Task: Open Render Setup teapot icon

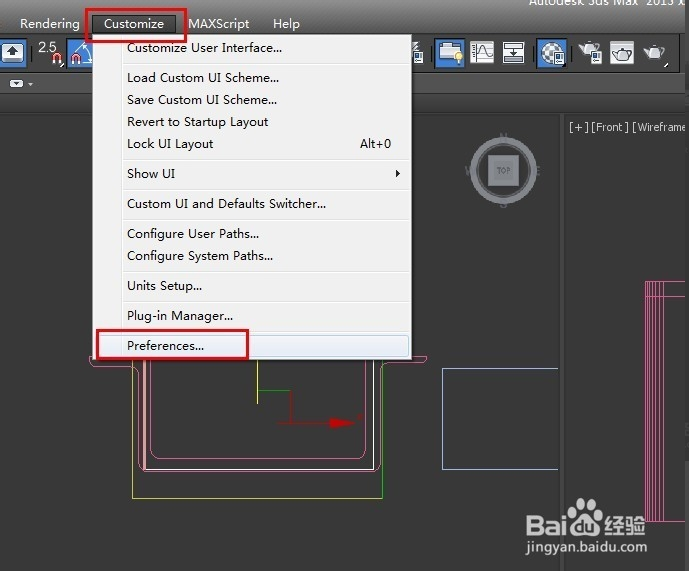Action: (590, 53)
